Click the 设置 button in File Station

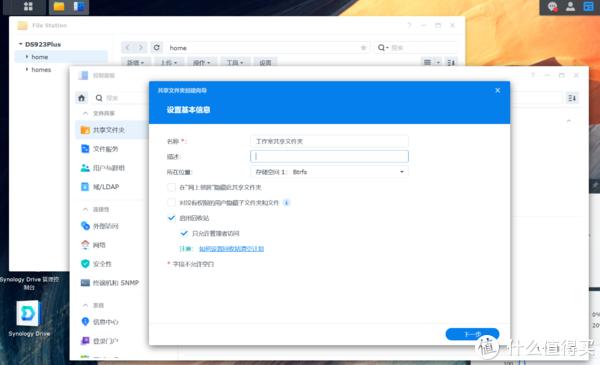(x=265, y=62)
